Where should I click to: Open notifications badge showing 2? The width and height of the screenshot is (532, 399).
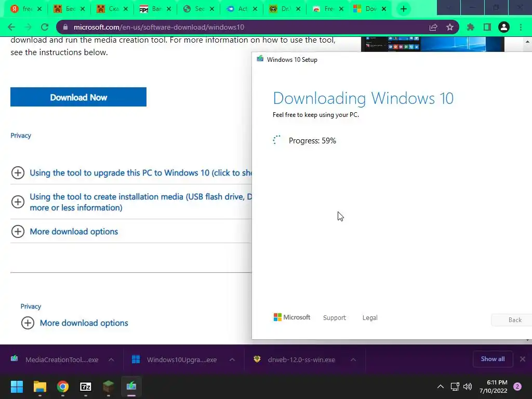click(517, 387)
